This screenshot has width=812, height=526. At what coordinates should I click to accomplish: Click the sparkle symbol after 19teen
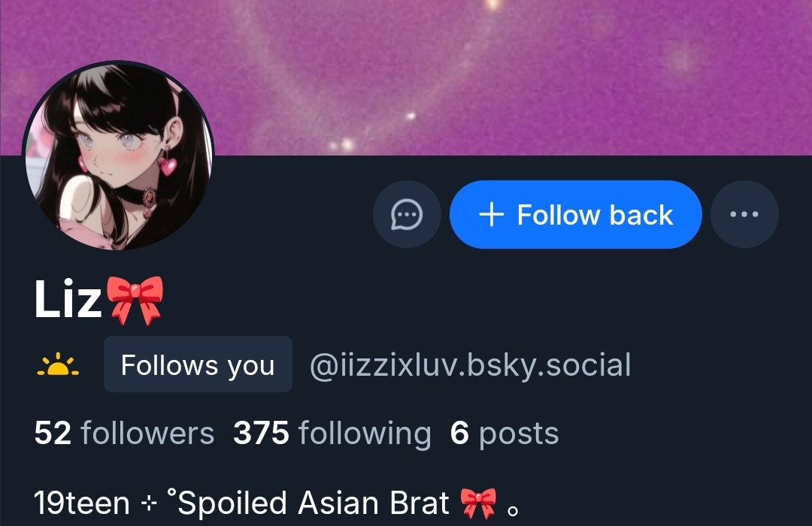pyautogui.click(x=149, y=503)
